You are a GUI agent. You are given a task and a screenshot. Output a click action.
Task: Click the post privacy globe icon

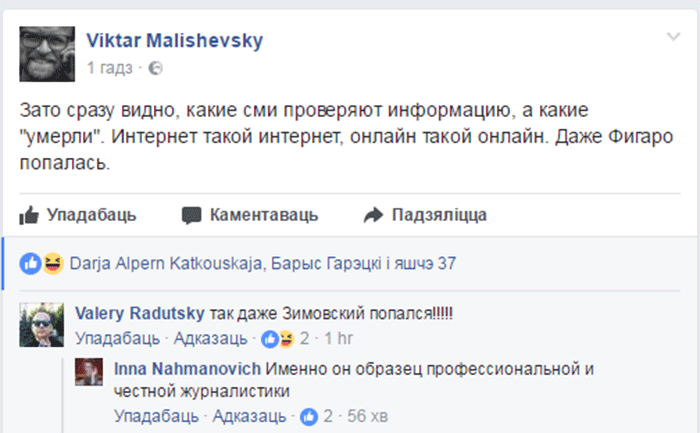point(156,68)
